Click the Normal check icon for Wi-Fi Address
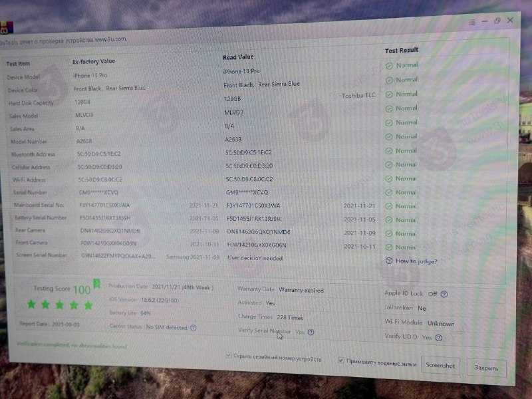This screenshot has height=399, width=532. pyautogui.click(x=389, y=179)
